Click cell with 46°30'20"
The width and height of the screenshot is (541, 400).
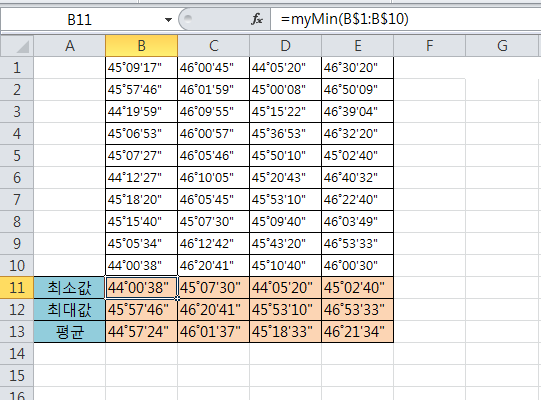pyautogui.click(x=357, y=68)
